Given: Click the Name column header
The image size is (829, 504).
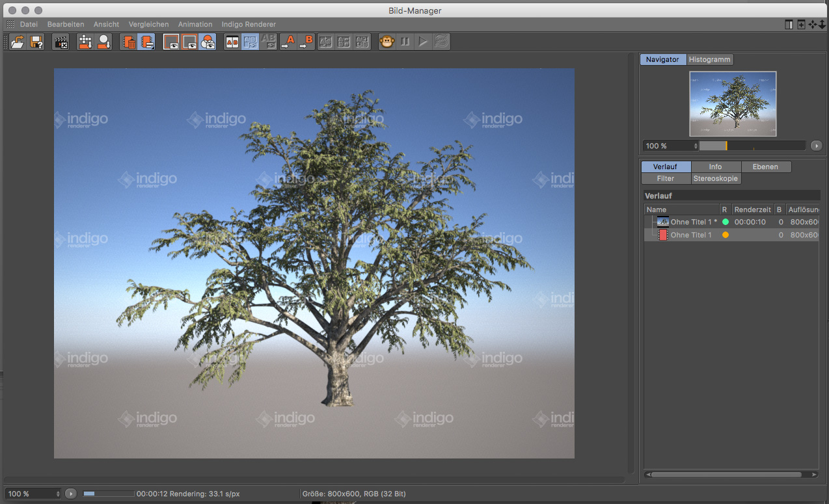Looking at the screenshot, I should point(682,209).
